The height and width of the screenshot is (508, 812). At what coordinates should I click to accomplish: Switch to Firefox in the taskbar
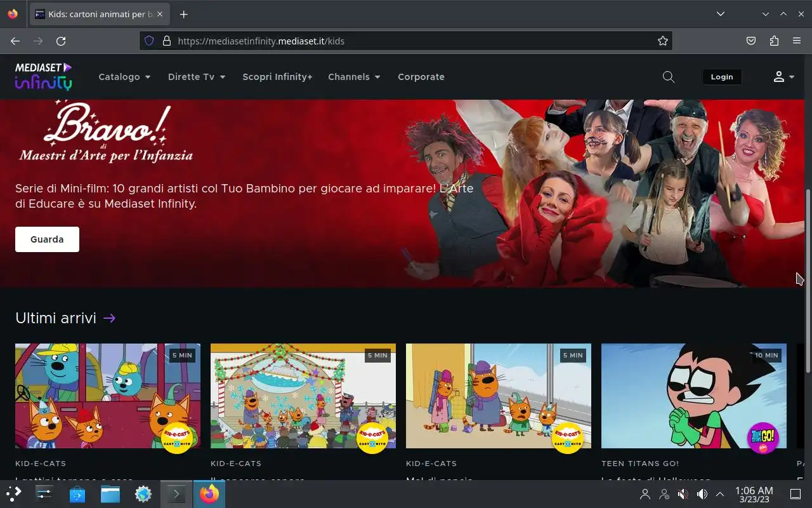[209, 494]
